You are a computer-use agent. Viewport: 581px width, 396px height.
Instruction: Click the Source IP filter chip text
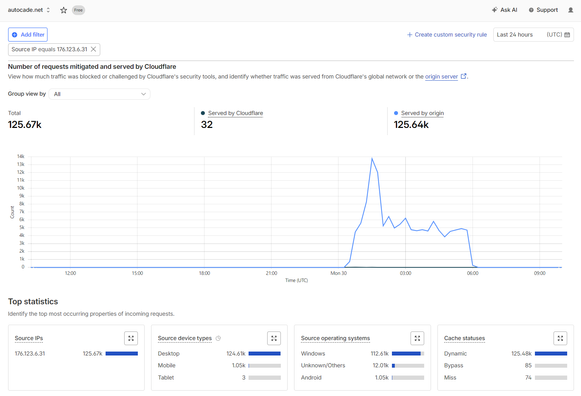point(49,49)
